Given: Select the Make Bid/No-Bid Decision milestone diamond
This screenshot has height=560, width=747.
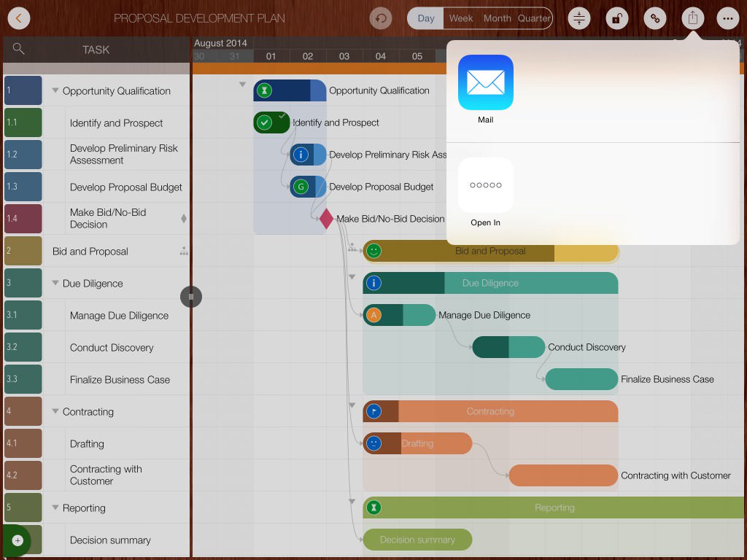Looking at the screenshot, I should click(x=326, y=219).
